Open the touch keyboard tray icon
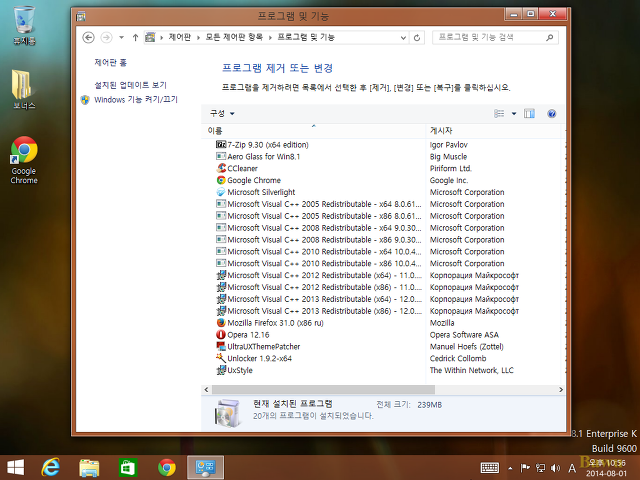The image size is (640, 480). (x=490, y=468)
